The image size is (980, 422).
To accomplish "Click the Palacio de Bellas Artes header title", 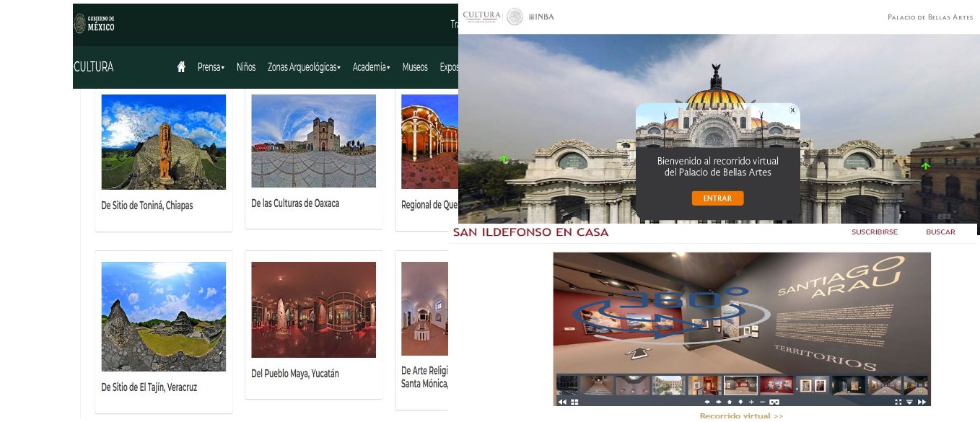I will tap(930, 17).
